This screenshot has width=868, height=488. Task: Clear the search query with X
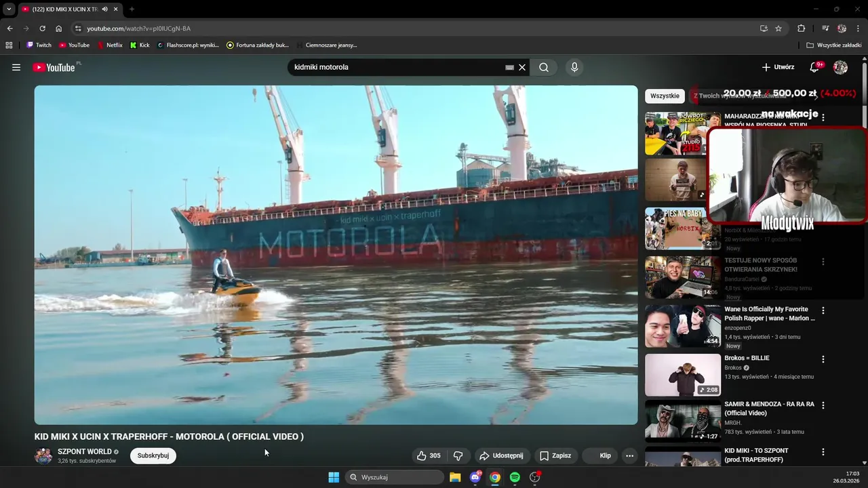click(522, 67)
